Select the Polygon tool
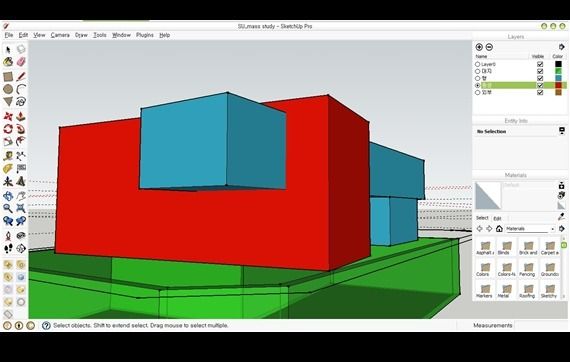570x362 pixels. (8, 101)
